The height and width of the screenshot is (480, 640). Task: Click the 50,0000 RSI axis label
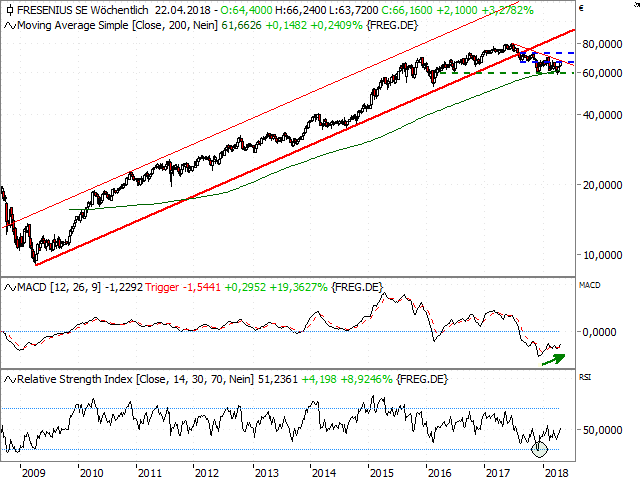point(602,430)
